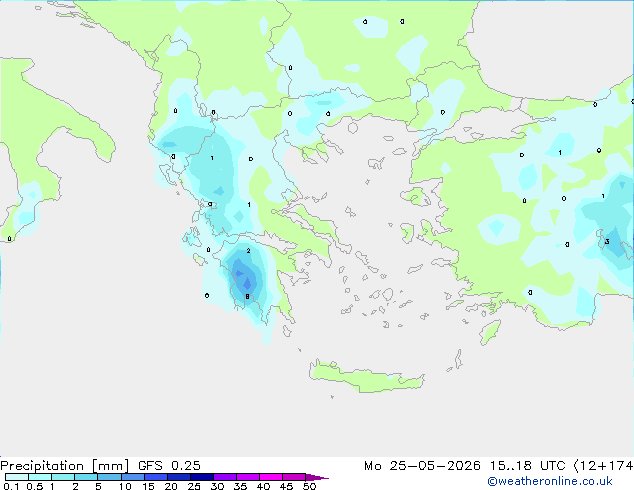Click the 45–50 mm legend color box
The image size is (634, 490).
294,477
